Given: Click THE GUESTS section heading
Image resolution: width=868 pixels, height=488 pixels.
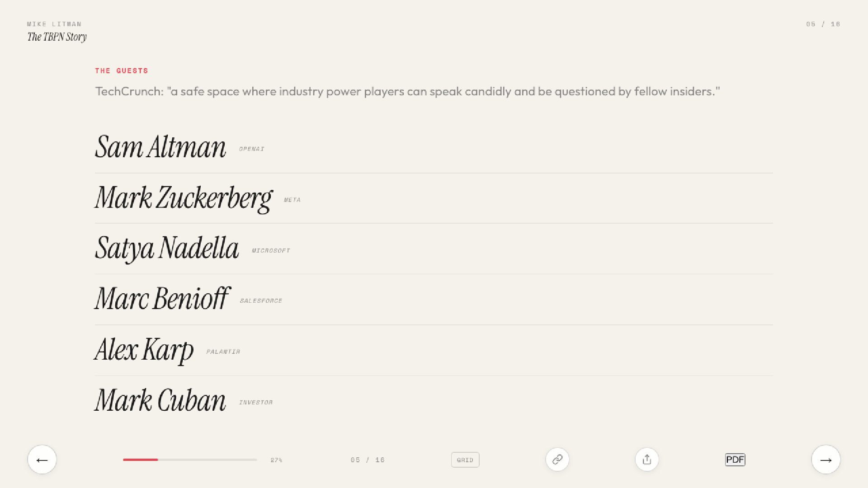Looking at the screenshot, I should (122, 70).
